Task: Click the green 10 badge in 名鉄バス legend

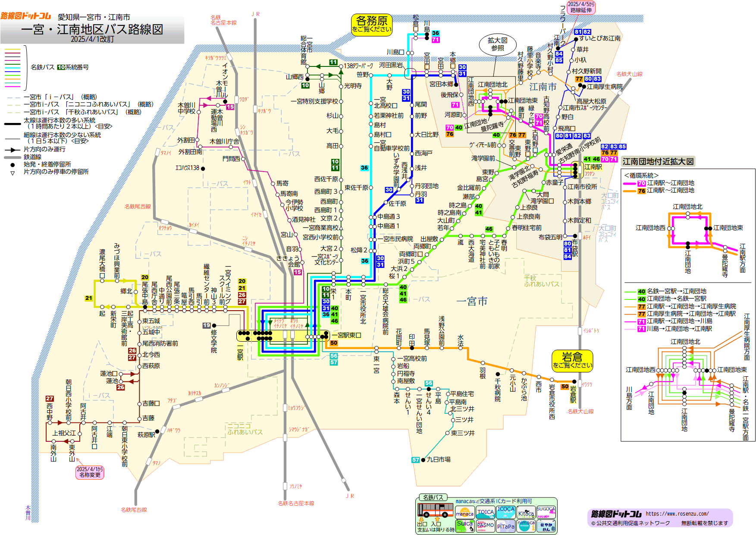Action: pos(61,67)
